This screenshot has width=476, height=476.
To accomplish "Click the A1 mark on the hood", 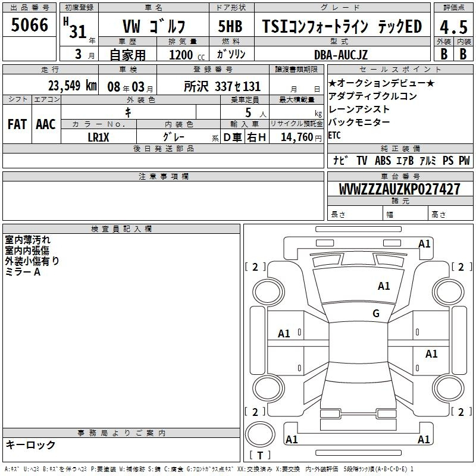I will tap(384, 286).
